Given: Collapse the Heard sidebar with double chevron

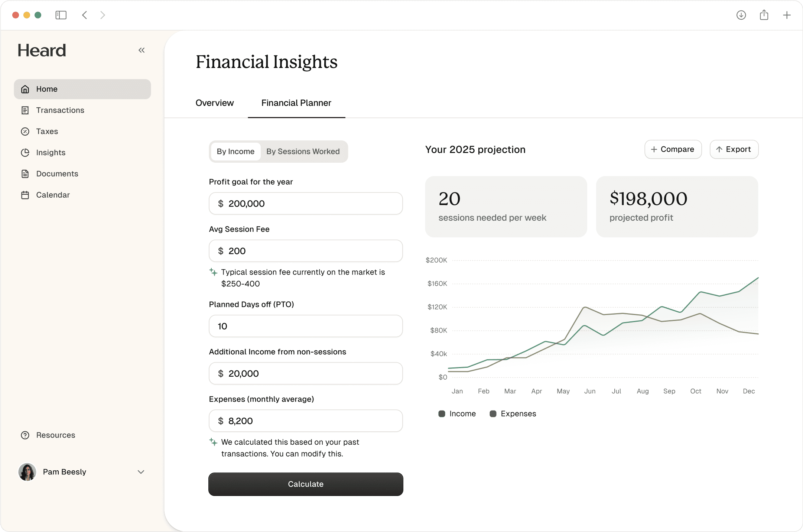Looking at the screenshot, I should click(x=142, y=50).
